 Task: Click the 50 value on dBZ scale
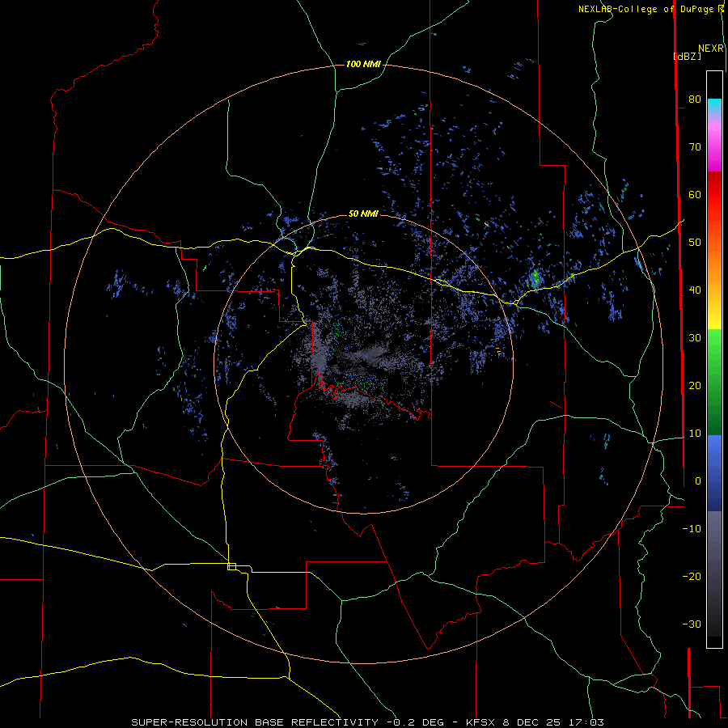(695, 243)
